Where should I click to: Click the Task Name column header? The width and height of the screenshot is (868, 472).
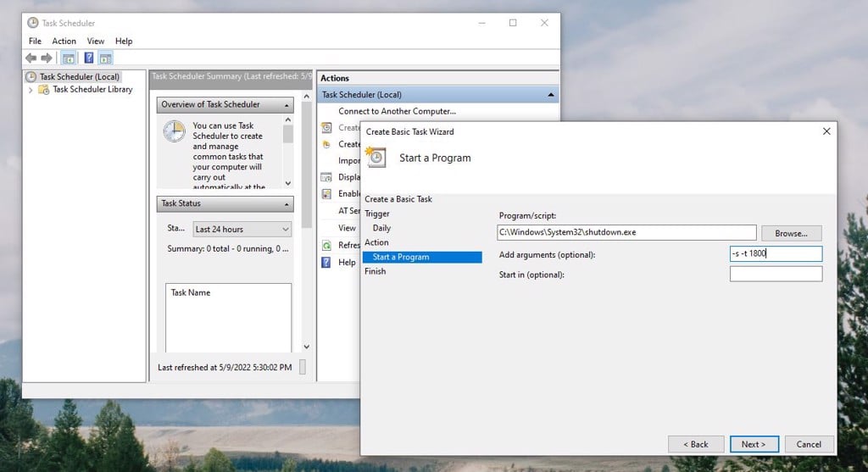pyautogui.click(x=191, y=292)
